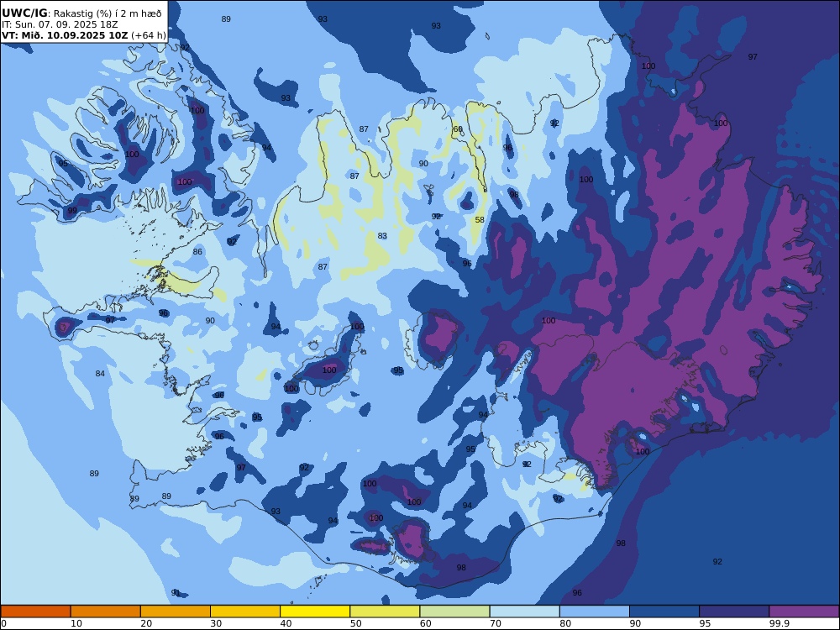Click the 80–90 medium blue legend swatch

pos(595,612)
